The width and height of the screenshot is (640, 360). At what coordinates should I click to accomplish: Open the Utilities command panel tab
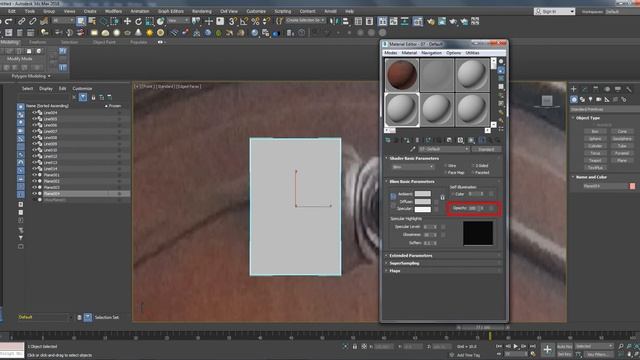click(629, 89)
